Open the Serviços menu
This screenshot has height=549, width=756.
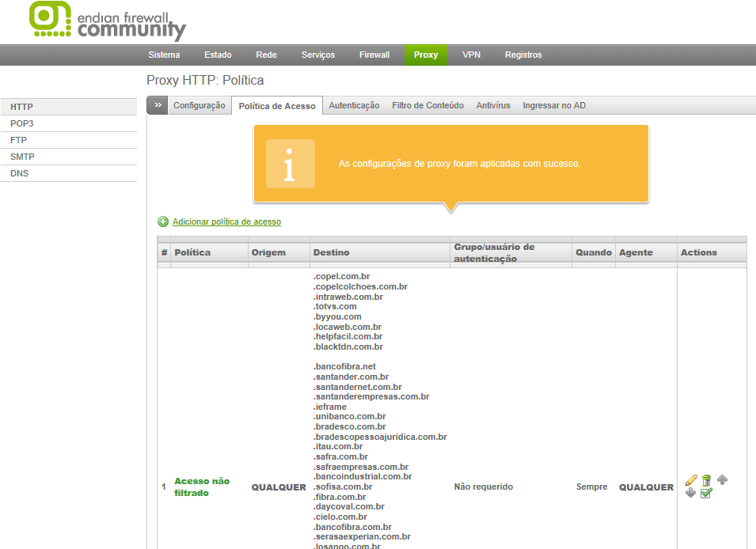point(317,55)
